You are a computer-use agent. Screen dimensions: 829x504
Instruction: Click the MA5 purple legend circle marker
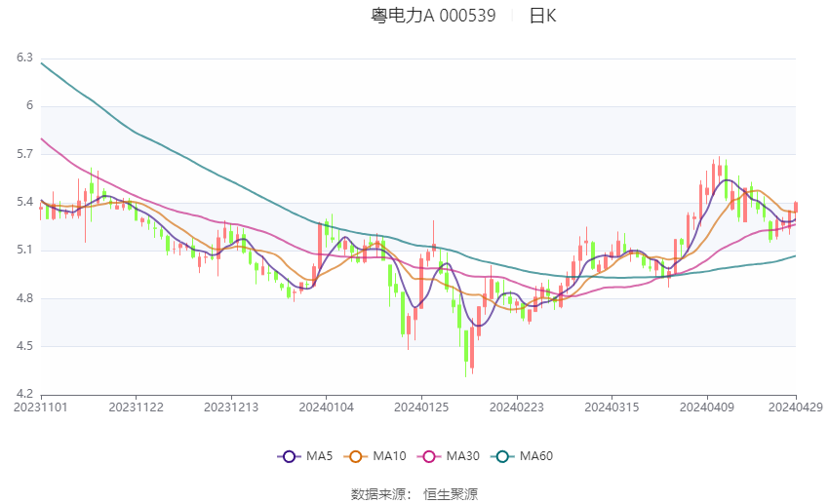[x=288, y=456]
